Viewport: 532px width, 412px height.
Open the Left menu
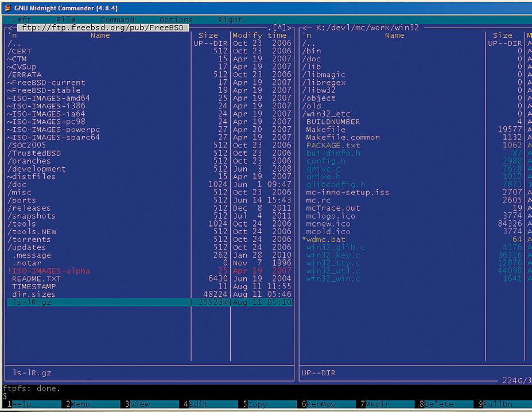pyautogui.click(x=21, y=20)
